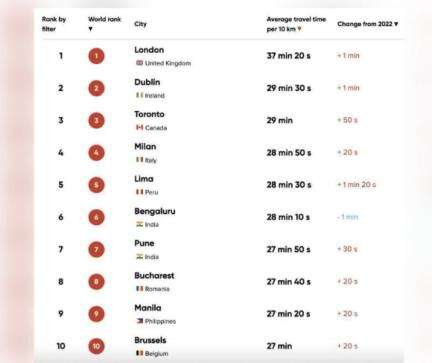Screen dimensions: 432x363
Task: Click the United Kingdom flag icon
Action: coord(139,63)
